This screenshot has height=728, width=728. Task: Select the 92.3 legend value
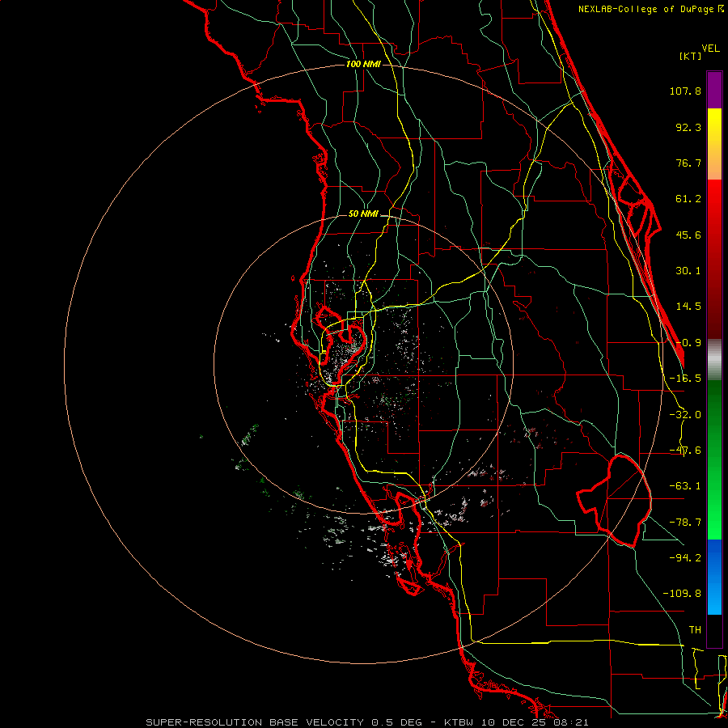pyautogui.click(x=688, y=127)
